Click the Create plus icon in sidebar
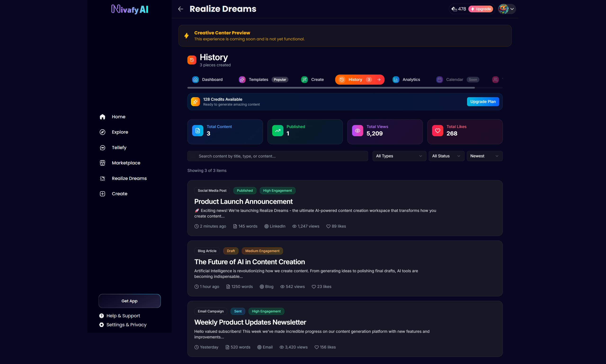This screenshot has width=606, height=364. tap(102, 194)
